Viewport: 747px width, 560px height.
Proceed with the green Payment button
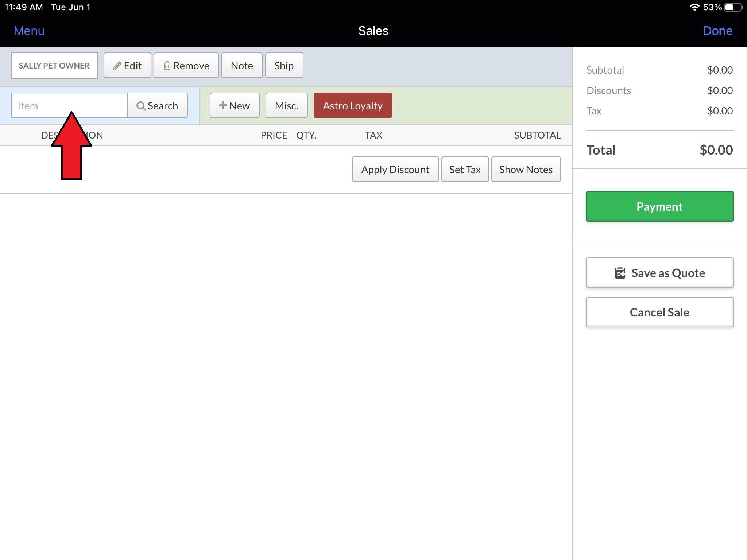[x=659, y=207]
